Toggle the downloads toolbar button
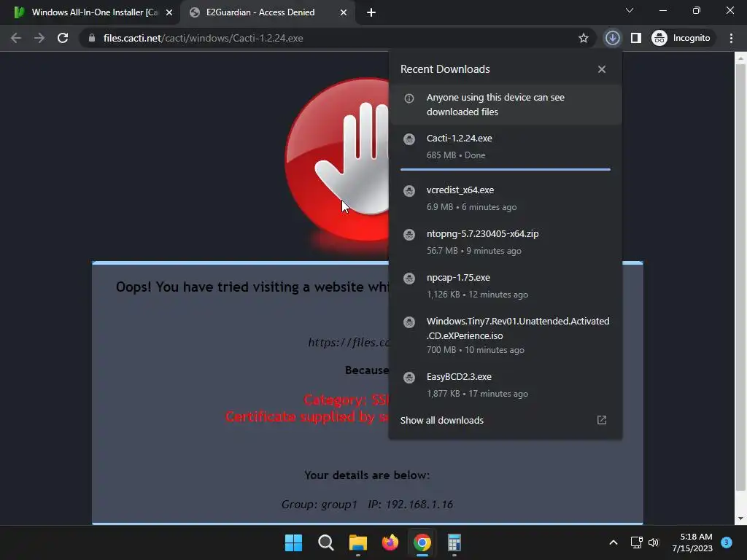The width and height of the screenshot is (747, 560). tap(612, 38)
